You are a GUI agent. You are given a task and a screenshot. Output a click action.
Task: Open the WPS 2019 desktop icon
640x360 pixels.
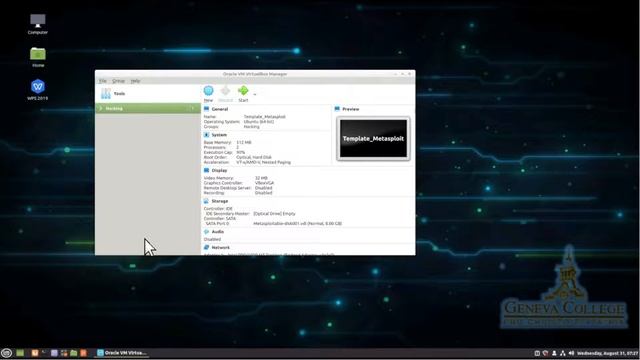[x=38, y=90]
